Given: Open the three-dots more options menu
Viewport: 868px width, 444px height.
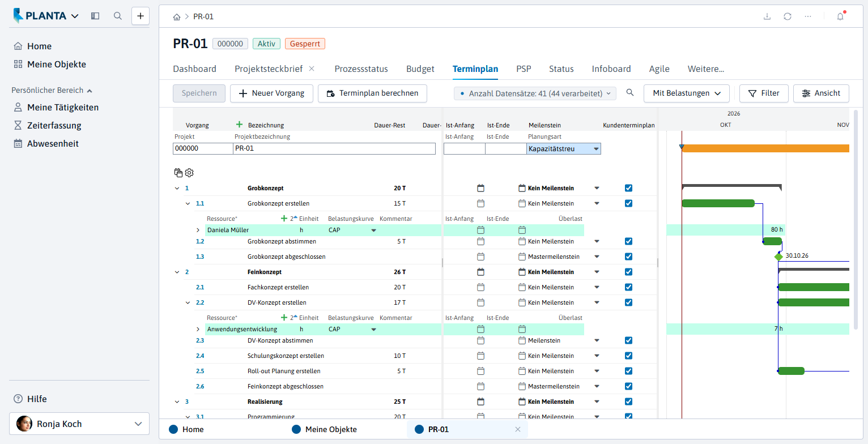Looking at the screenshot, I should (808, 16).
